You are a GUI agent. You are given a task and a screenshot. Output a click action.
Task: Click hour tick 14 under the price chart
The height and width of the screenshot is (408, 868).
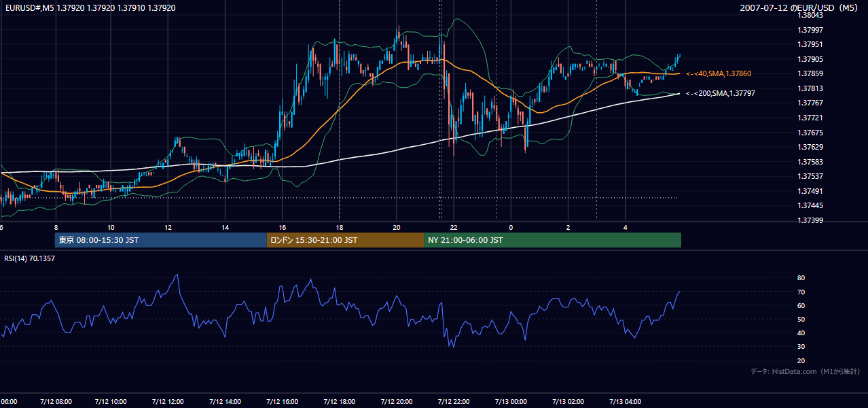pos(225,227)
